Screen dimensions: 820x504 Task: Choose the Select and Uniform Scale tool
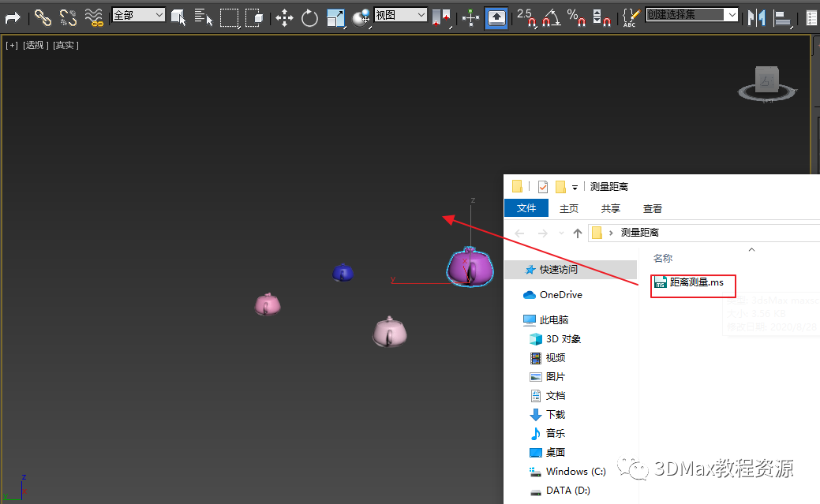[334, 17]
